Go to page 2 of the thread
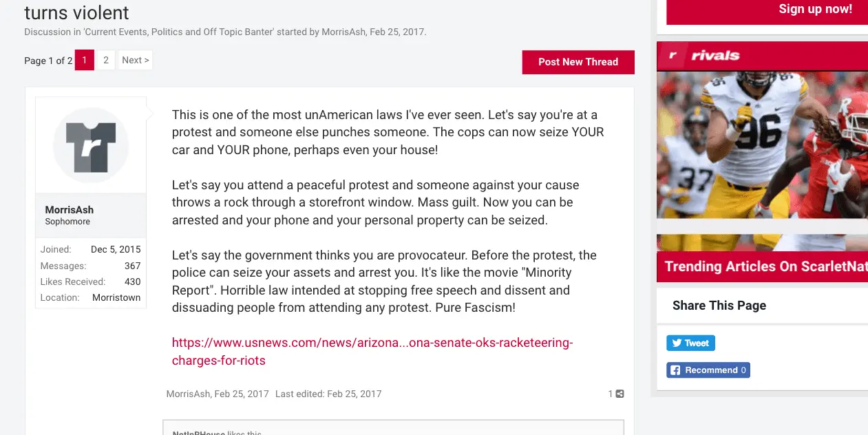Screen dimensions: 868x435 coord(106,61)
